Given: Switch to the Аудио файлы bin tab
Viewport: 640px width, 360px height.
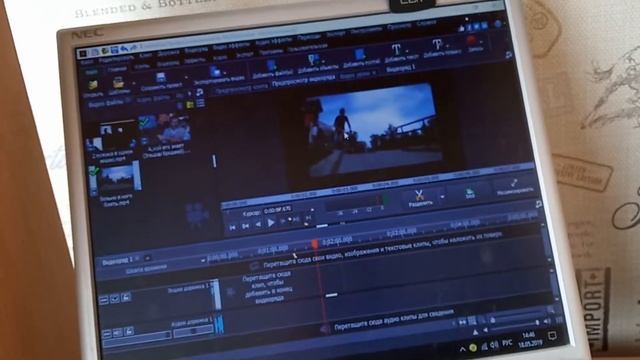Looking at the screenshot, I should [x=153, y=98].
